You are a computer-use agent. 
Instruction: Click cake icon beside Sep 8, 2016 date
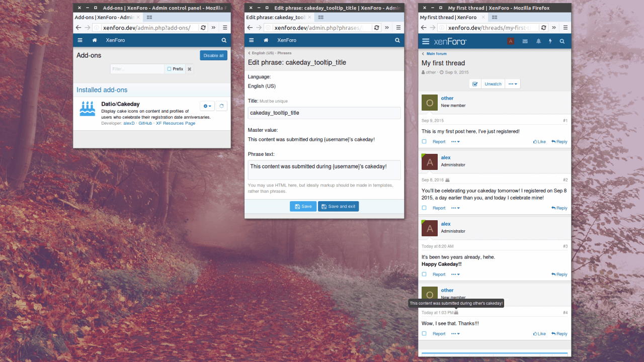tap(448, 180)
